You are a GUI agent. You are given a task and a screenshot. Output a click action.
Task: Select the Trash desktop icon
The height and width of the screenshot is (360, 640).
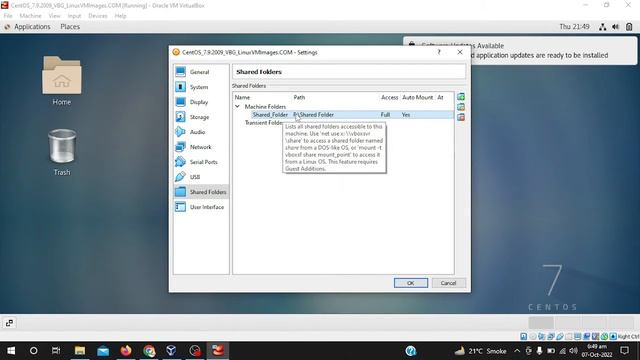click(62, 152)
